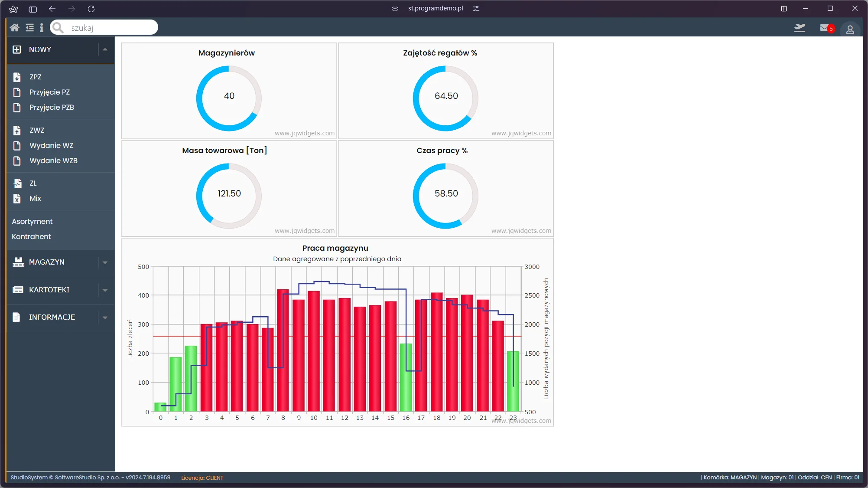
Task: Open the NOWY menu header
Action: [x=61, y=49]
